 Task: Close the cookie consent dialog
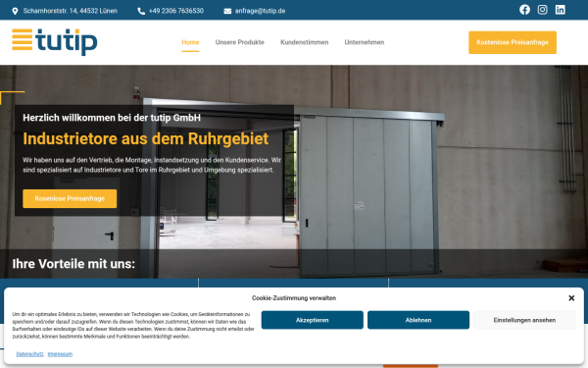pos(571,297)
